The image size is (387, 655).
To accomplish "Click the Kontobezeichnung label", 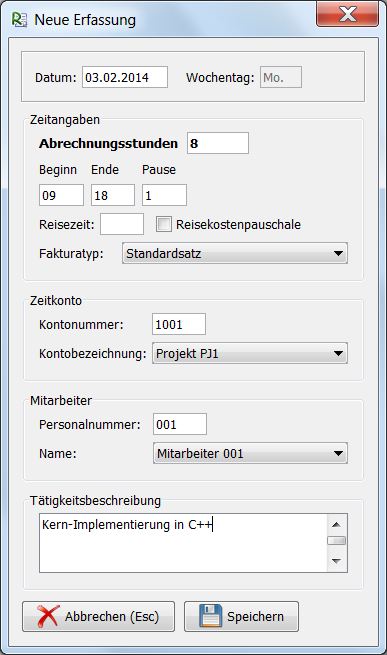I will click(x=93, y=354).
